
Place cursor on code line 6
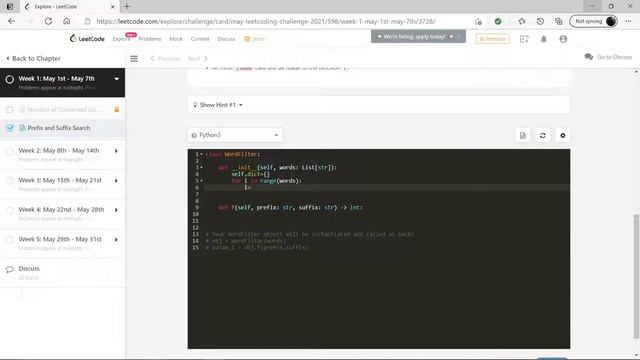pos(387,187)
